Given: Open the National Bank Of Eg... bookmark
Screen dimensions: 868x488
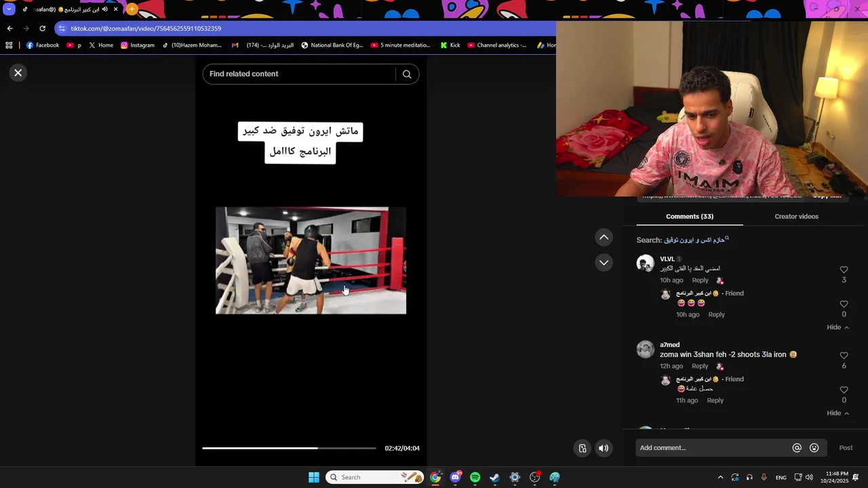Looking at the screenshot, I should point(332,45).
